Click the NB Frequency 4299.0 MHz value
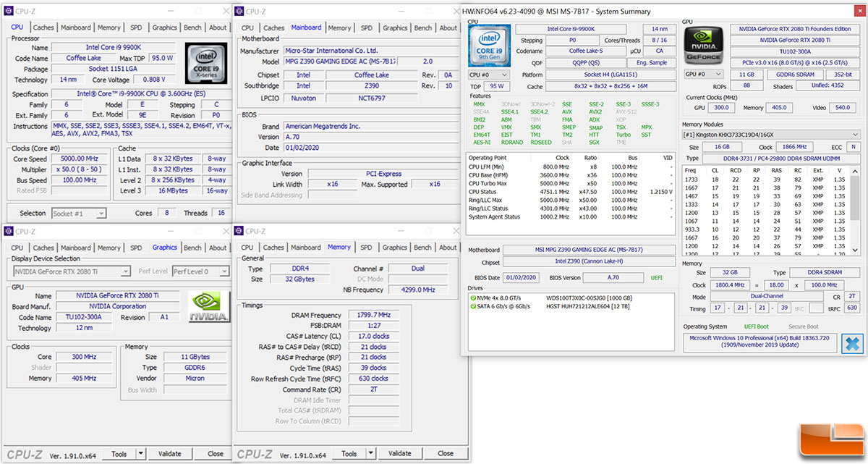868x464 pixels. pyautogui.click(x=418, y=290)
